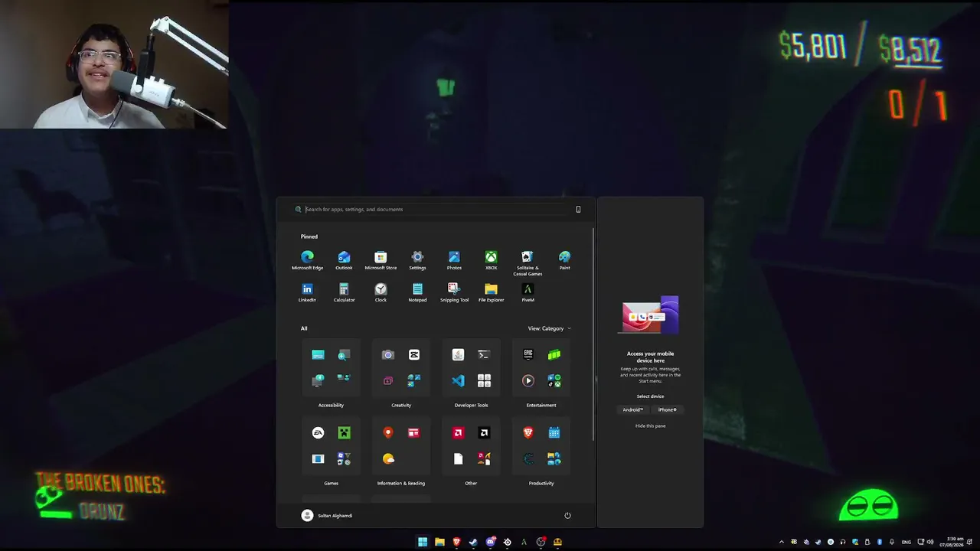
Task: Click the phone icon beside the search box
Action: pyautogui.click(x=578, y=209)
